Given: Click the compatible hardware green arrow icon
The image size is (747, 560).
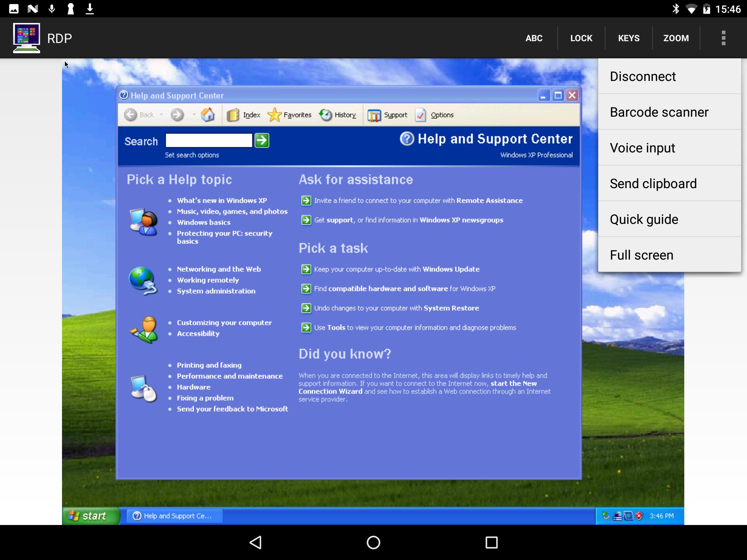Looking at the screenshot, I should click(306, 288).
